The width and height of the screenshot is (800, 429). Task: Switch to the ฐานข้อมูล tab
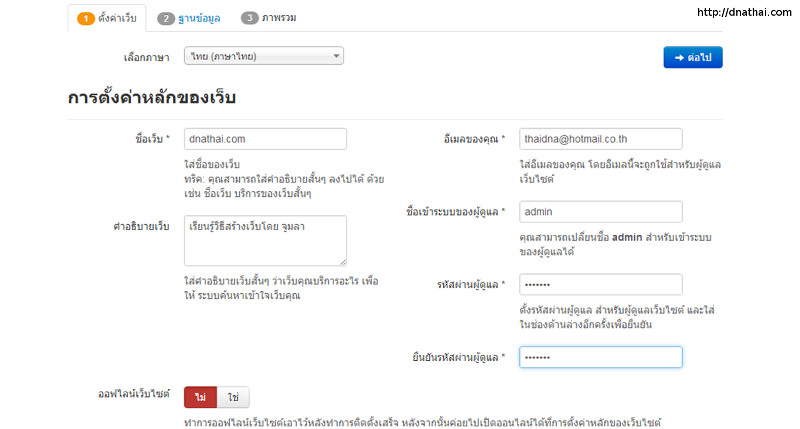(x=195, y=18)
